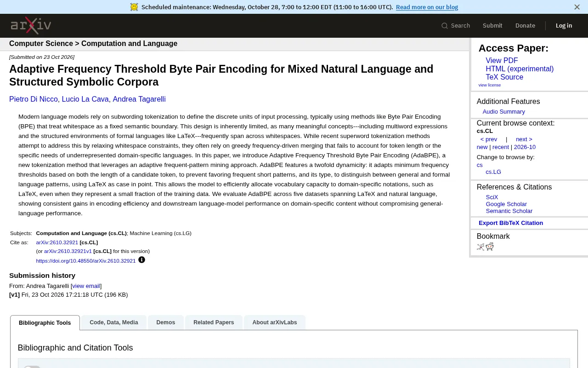Go to next paper via next >

pos(524,139)
